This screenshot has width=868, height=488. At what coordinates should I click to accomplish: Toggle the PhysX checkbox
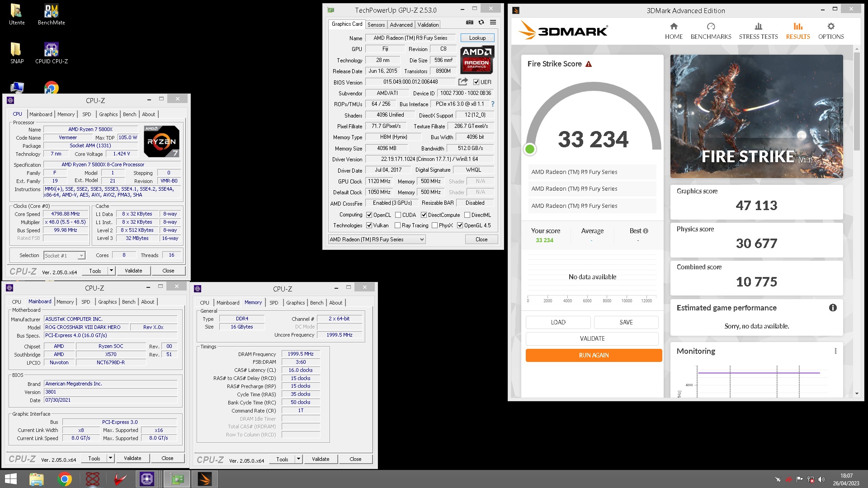[435, 225]
